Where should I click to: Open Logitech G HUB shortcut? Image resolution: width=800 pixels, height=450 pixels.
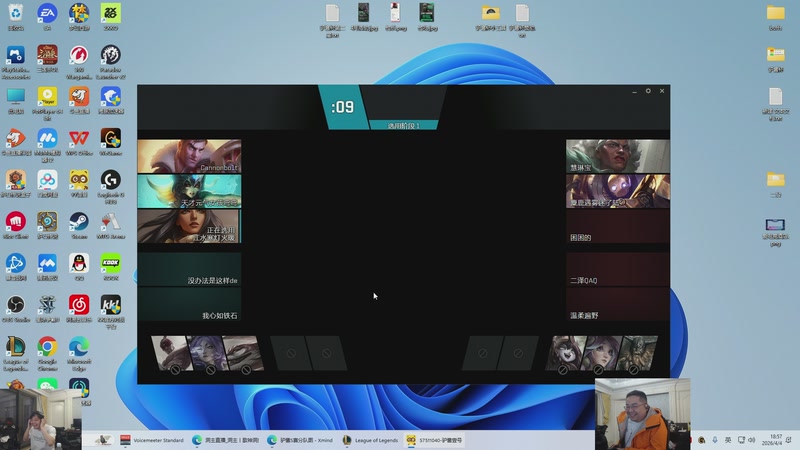pos(111,187)
